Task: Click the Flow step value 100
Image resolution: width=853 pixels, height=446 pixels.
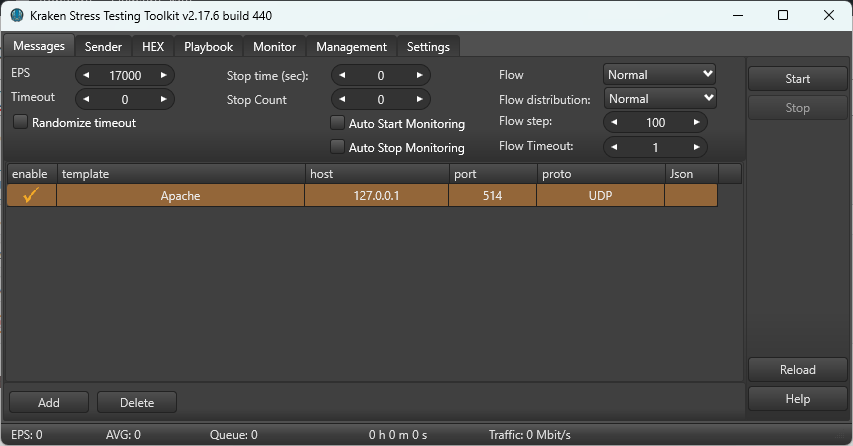Action: (x=656, y=123)
